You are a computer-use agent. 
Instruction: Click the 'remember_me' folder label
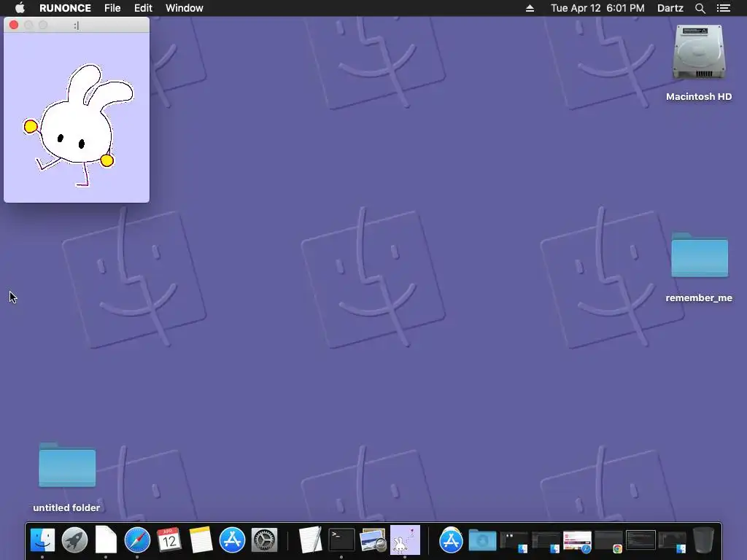pos(699,298)
